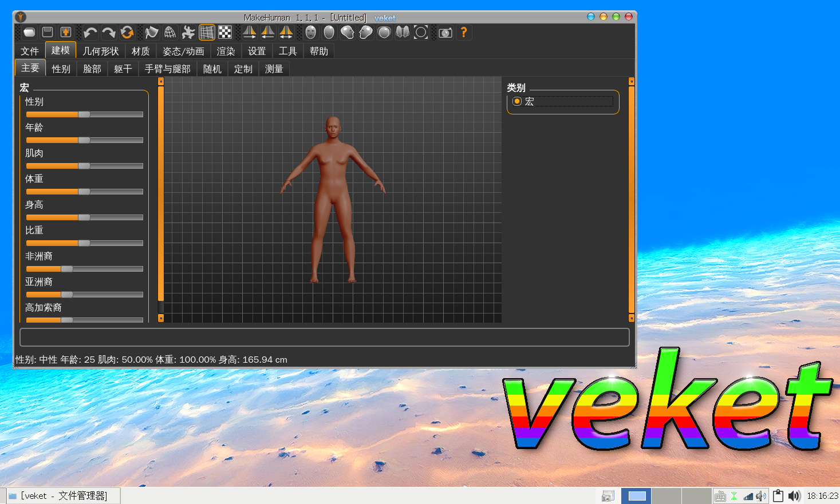Select the 主要 sub-tab
This screenshot has height=504, width=840.
pyautogui.click(x=30, y=68)
